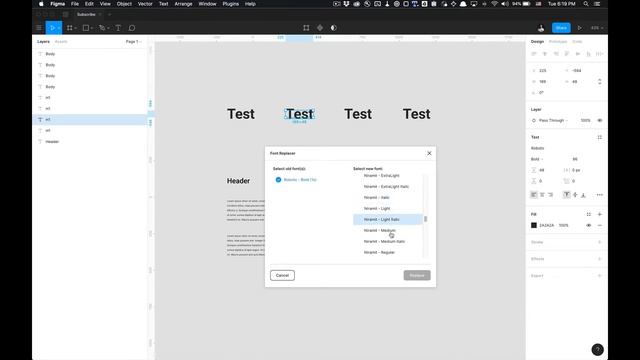Viewport: 640px width, 360px height.
Task: Click the Share button
Action: [561, 28]
